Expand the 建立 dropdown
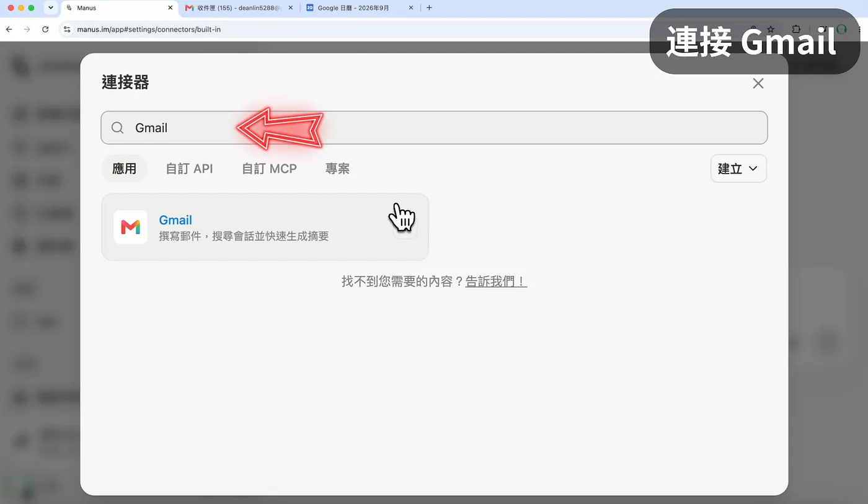The image size is (868, 504). pyautogui.click(x=738, y=169)
